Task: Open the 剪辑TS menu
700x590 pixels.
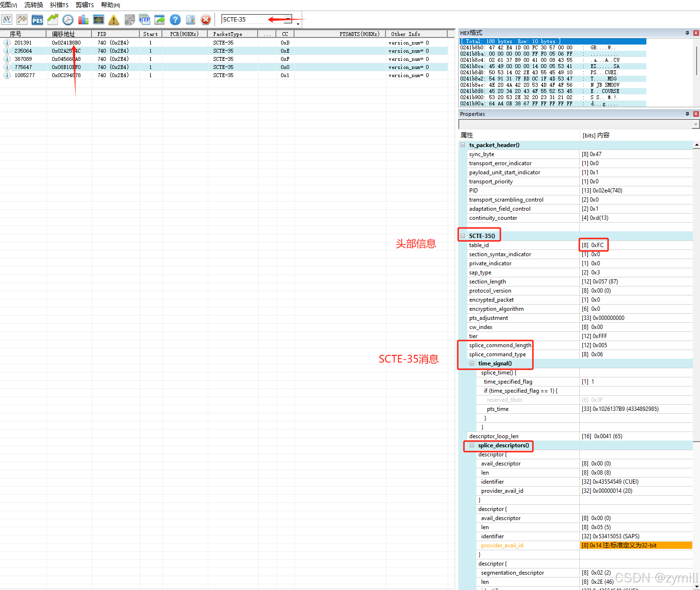Action: tap(85, 5)
